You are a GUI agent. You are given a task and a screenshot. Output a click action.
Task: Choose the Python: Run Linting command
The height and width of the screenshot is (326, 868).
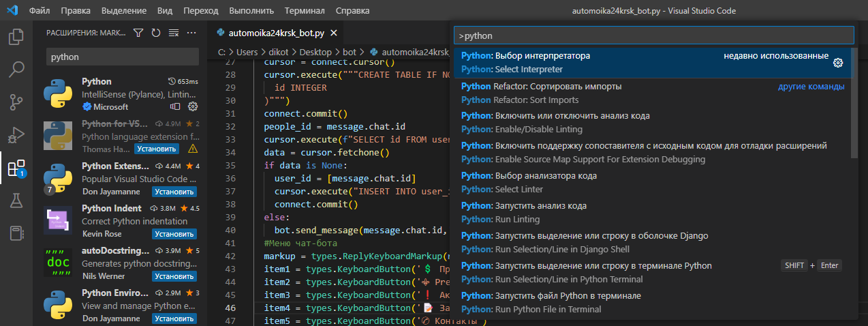pos(653,213)
